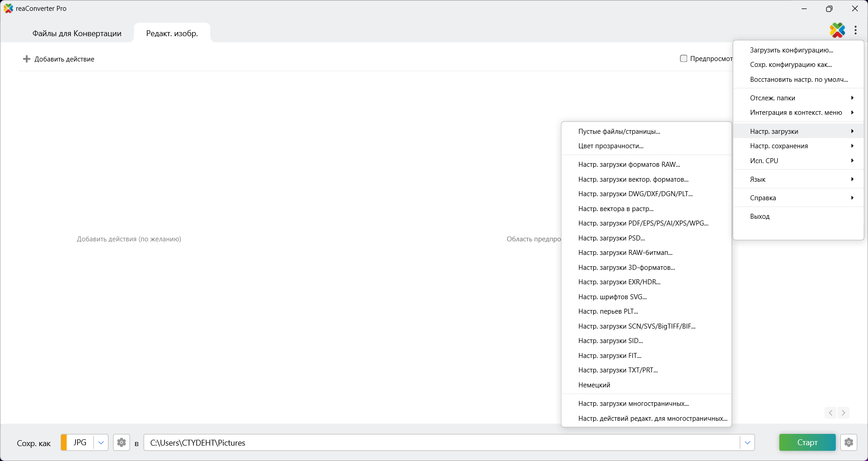This screenshot has width=868, height=461.
Task: Open JPG format settings gear icon
Action: point(122,442)
